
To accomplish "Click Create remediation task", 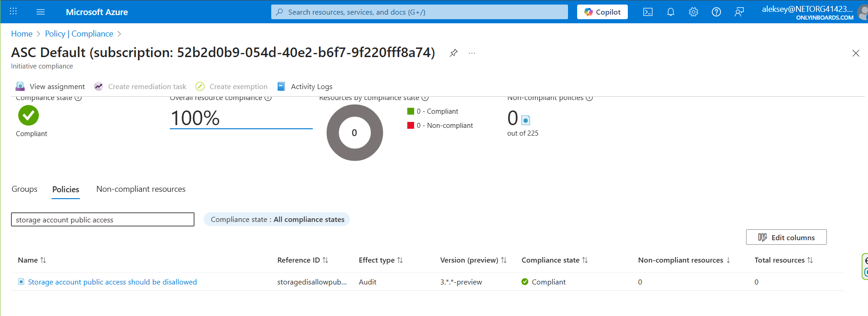I will (140, 86).
